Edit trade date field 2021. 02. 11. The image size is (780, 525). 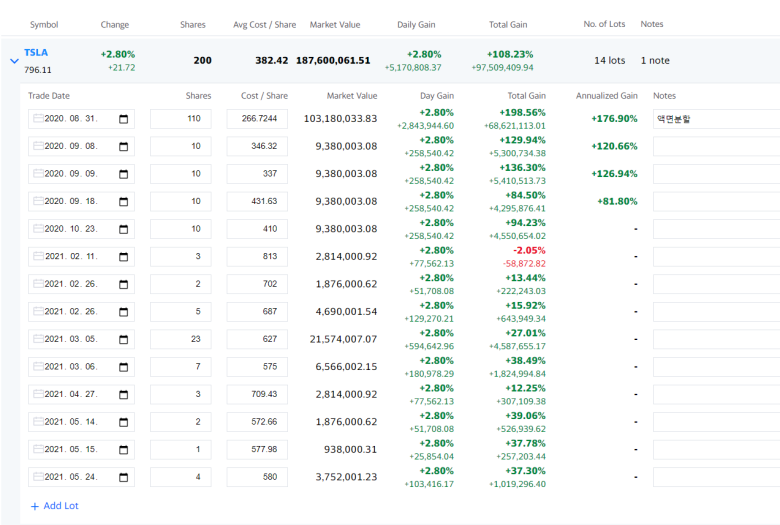click(81, 257)
